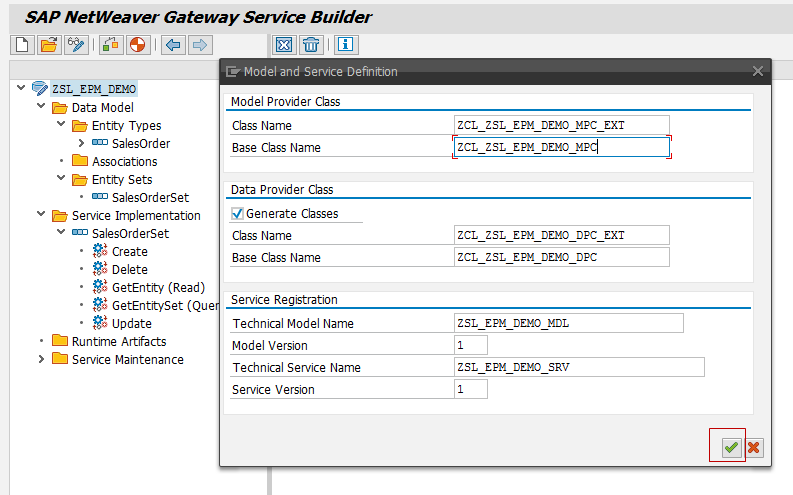The height and width of the screenshot is (495, 793).
Task: Select the Associations tree item
Action: pos(124,162)
